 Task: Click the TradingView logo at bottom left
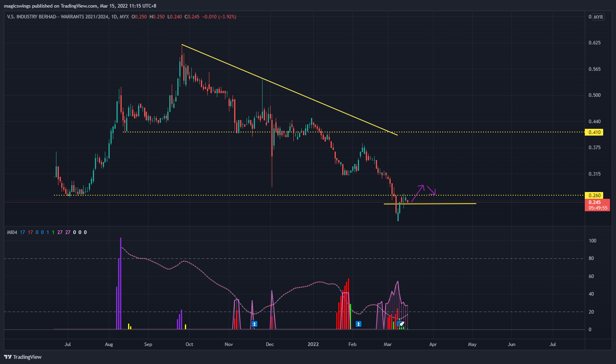click(x=23, y=357)
